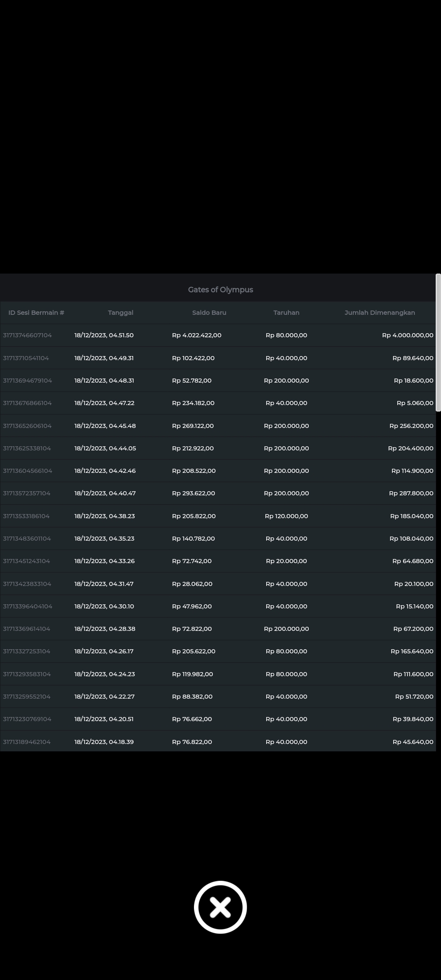Open session ID 31713369614104

pyautogui.click(x=27, y=629)
